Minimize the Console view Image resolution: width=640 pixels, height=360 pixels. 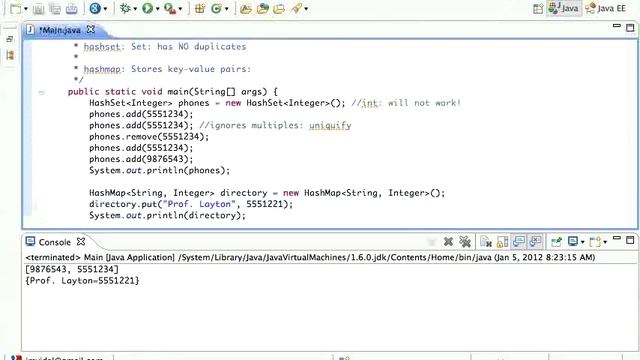coord(617,238)
